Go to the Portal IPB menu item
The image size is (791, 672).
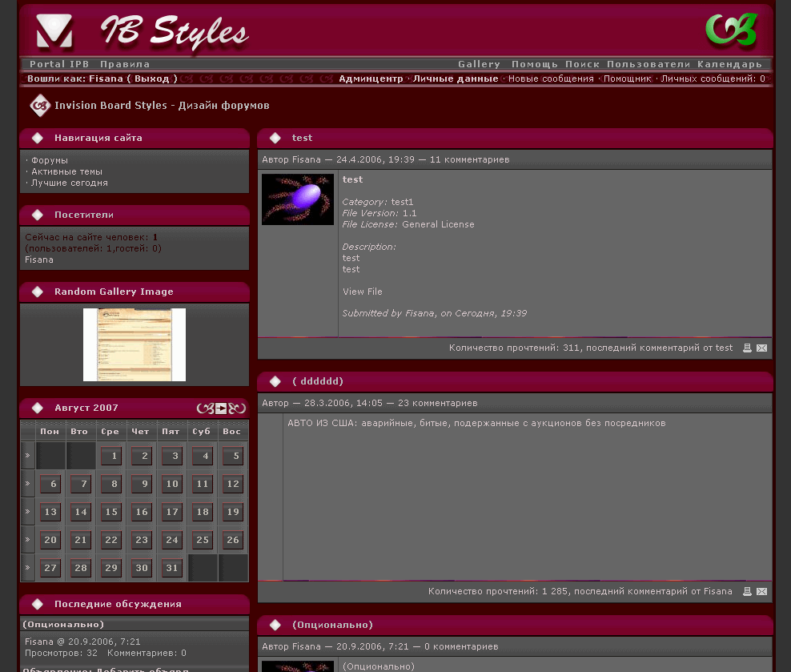[59, 64]
